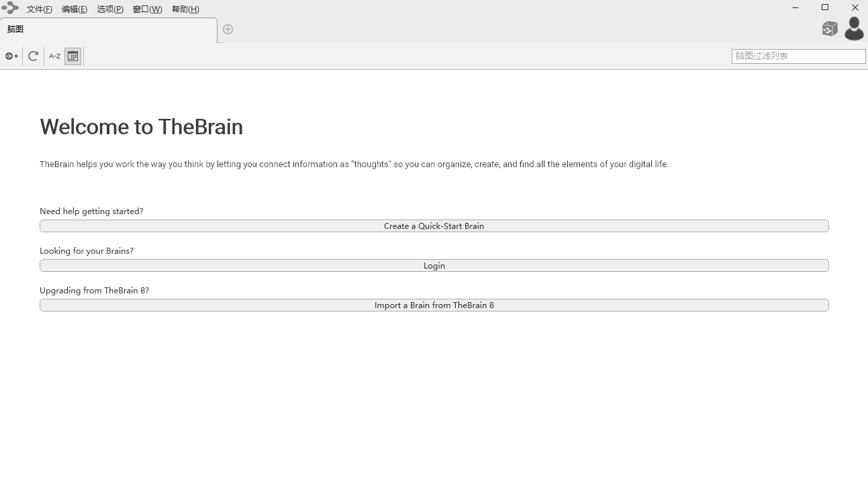The image size is (868, 482).
Task: Click TheBrain logo in title bar
Action: click(10, 8)
